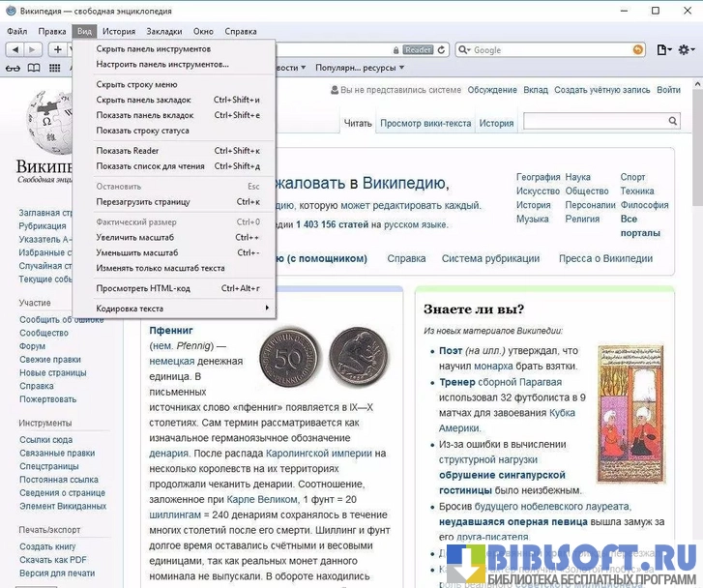
Task: Select "Просмотреть HTML-код" menu entry
Action: (143, 288)
